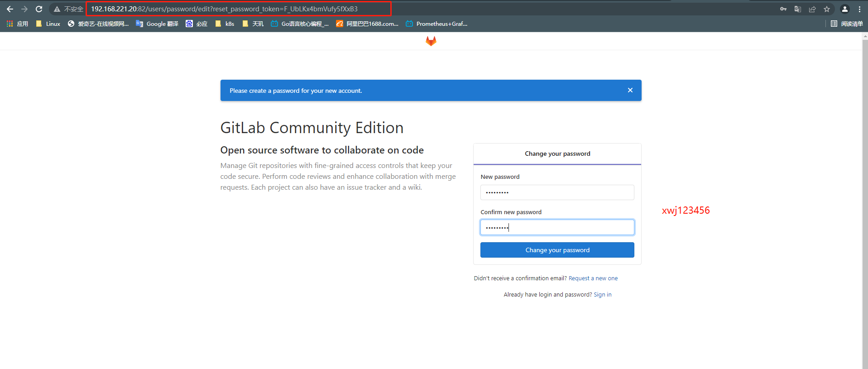Submit with Change your password button

click(557, 250)
